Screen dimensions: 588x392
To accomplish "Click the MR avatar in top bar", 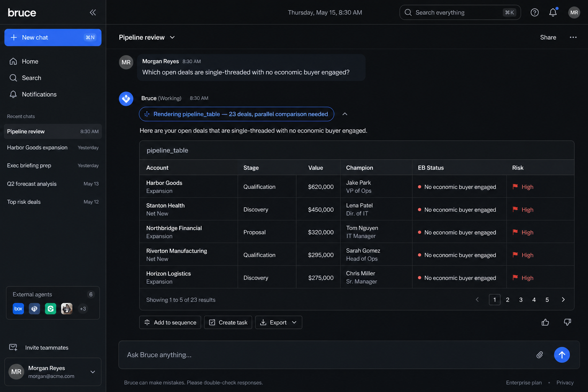I will tap(574, 12).
